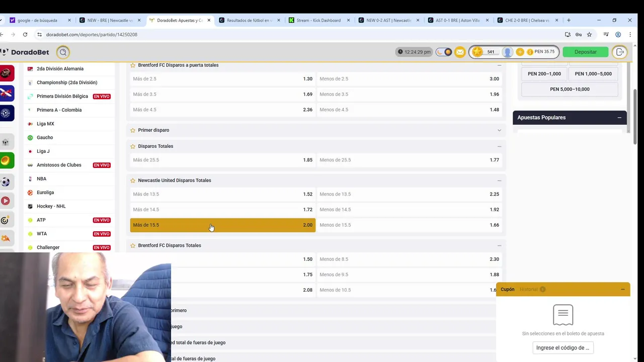Choose PEN 1,000–5,000 range button
The height and width of the screenshot is (362, 644).
tap(593, 74)
